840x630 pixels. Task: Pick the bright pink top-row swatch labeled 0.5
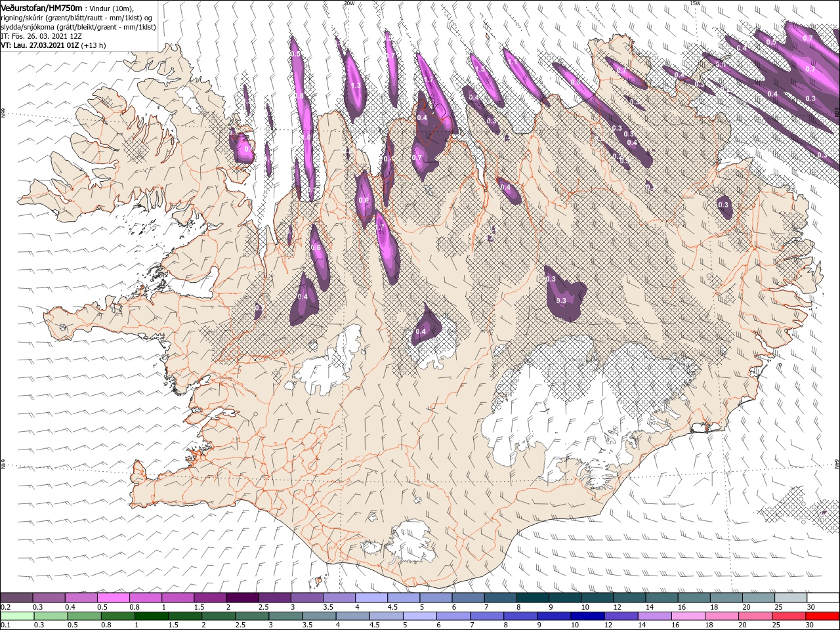113,598
